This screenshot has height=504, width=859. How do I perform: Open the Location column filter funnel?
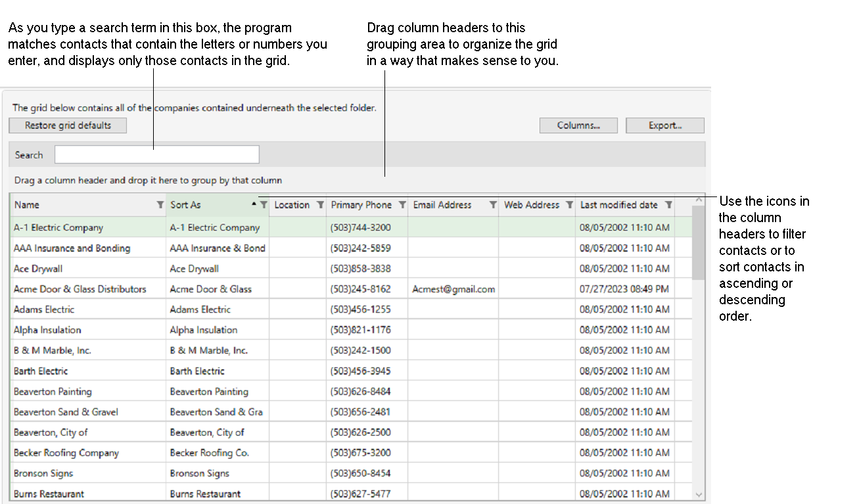click(x=320, y=205)
